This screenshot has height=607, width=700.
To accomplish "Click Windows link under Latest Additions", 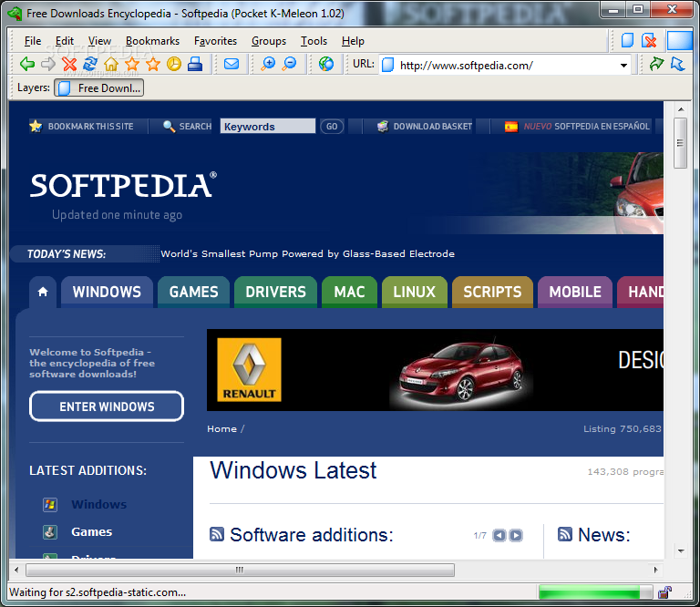I will pos(99,504).
